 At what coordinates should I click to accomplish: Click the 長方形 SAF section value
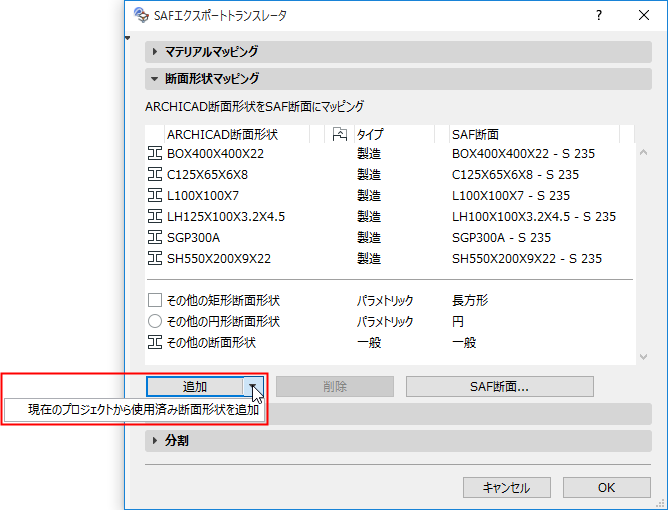(470, 300)
